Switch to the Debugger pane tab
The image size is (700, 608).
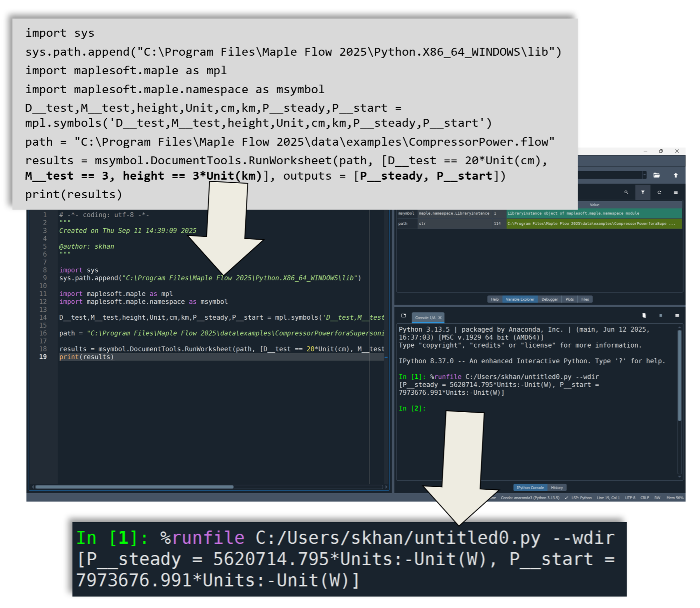point(549,299)
